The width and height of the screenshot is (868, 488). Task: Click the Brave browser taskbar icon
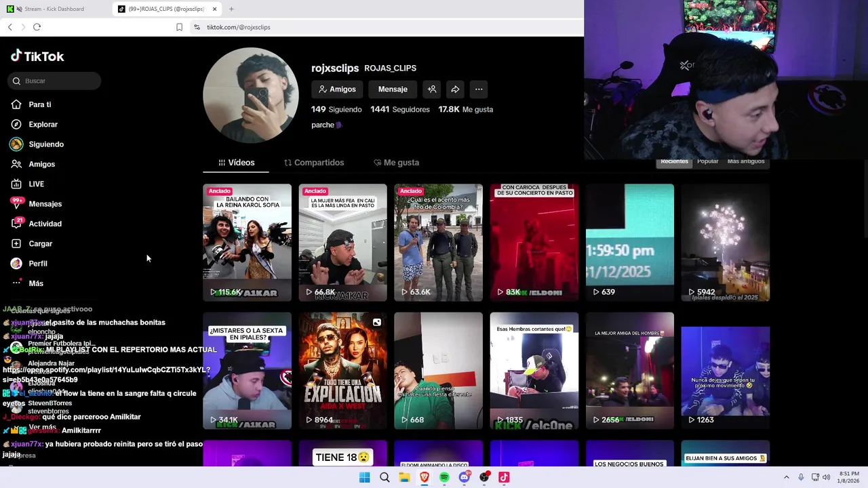[x=425, y=477]
